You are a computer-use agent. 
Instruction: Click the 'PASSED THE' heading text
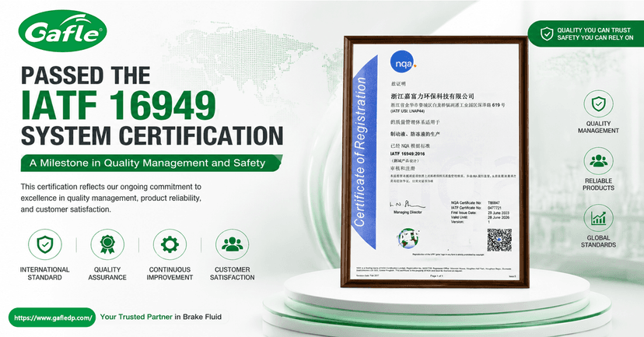click(86, 75)
